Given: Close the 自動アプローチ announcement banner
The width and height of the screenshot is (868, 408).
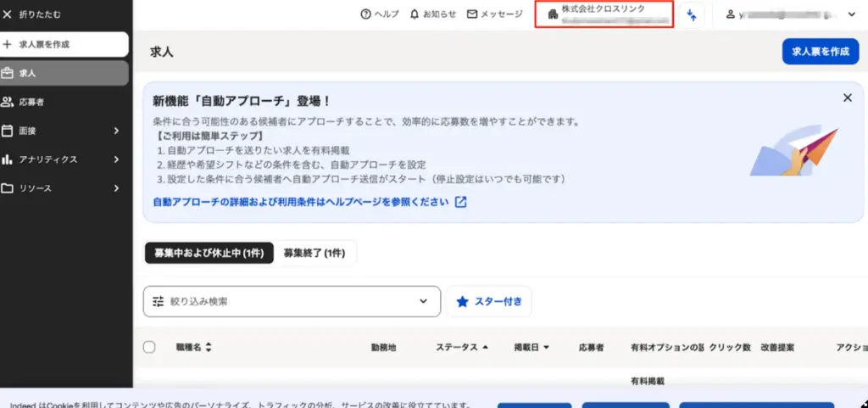Looking at the screenshot, I should [847, 98].
